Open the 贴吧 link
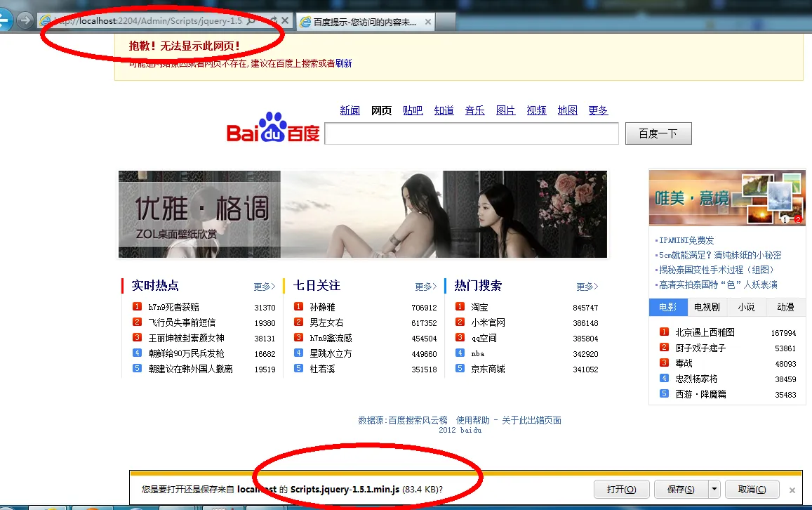 [x=413, y=110]
